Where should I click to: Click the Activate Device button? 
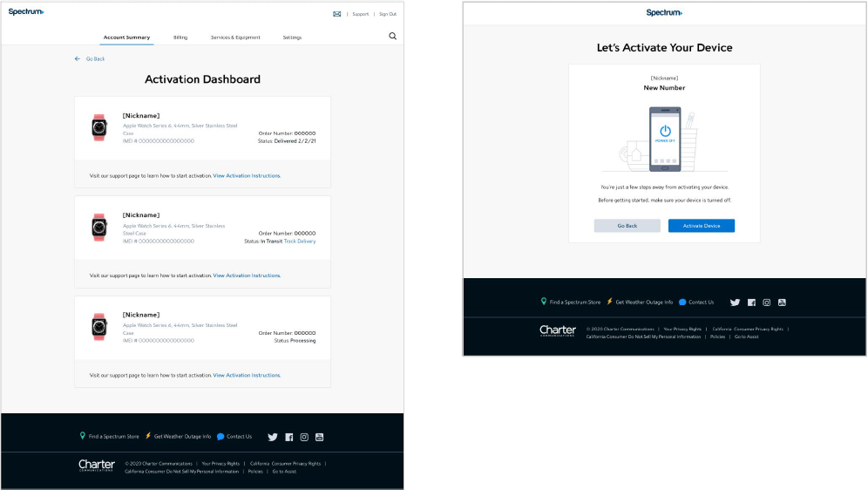click(x=702, y=225)
